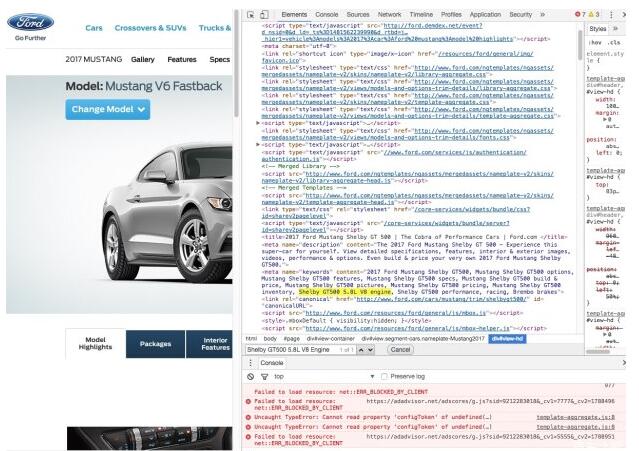Open the canonical shelbygt500 href link
The height and width of the screenshot is (451, 639).
pyautogui.click(x=441, y=299)
